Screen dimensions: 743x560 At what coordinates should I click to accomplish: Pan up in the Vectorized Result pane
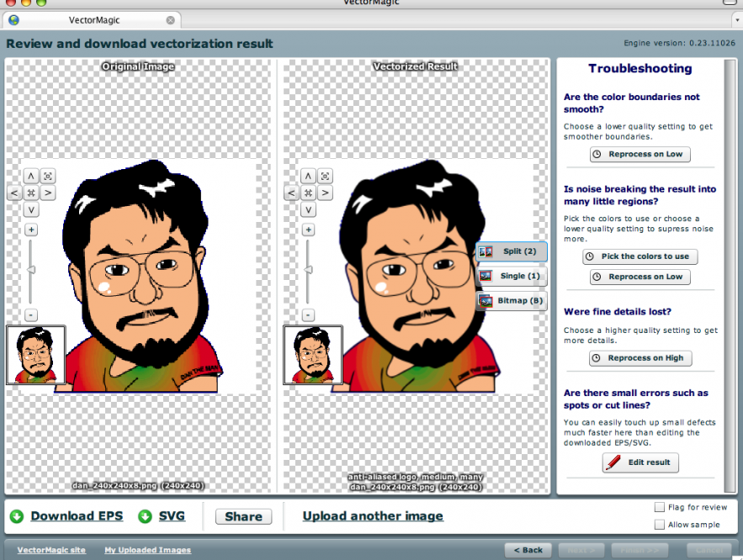coord(308,176)
